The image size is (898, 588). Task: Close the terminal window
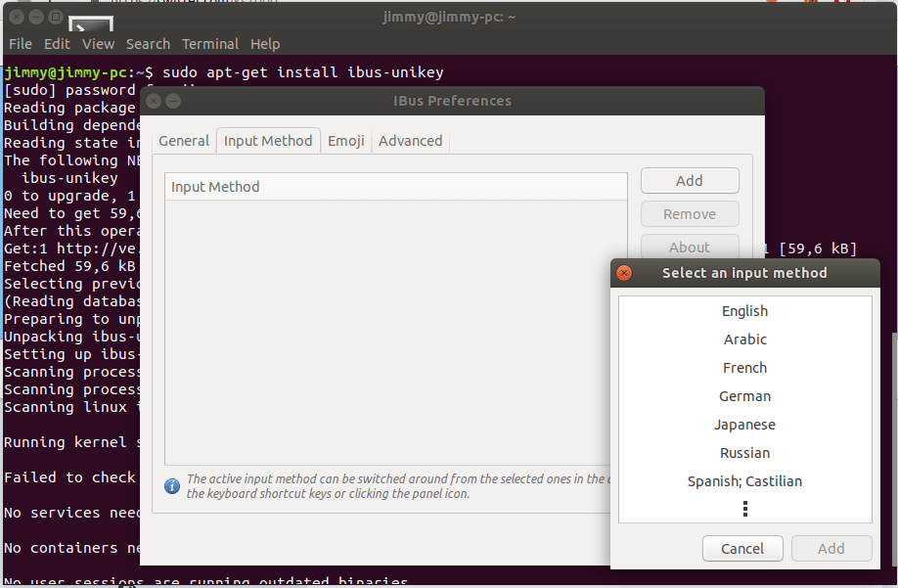click(17, 17)
